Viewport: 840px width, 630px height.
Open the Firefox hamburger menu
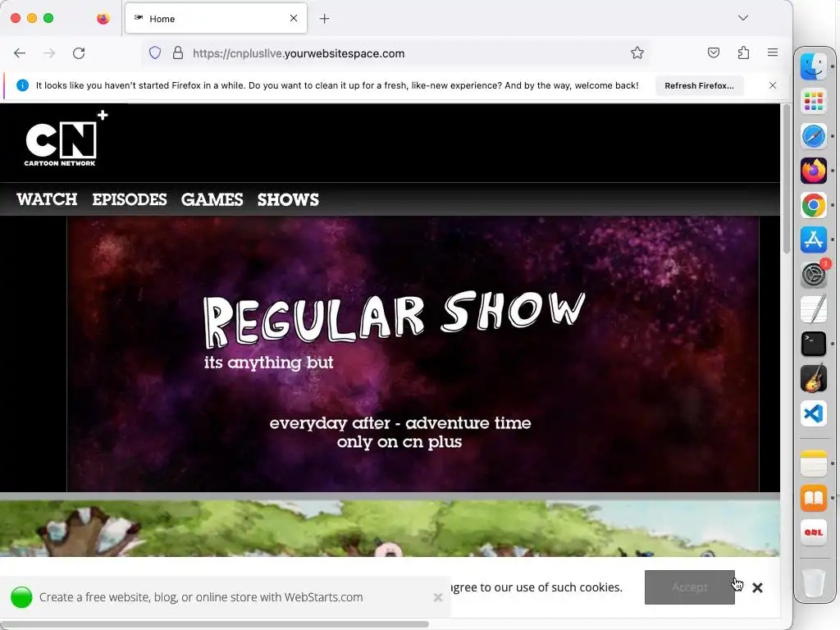pyautogui.click(x=773, y=52)
